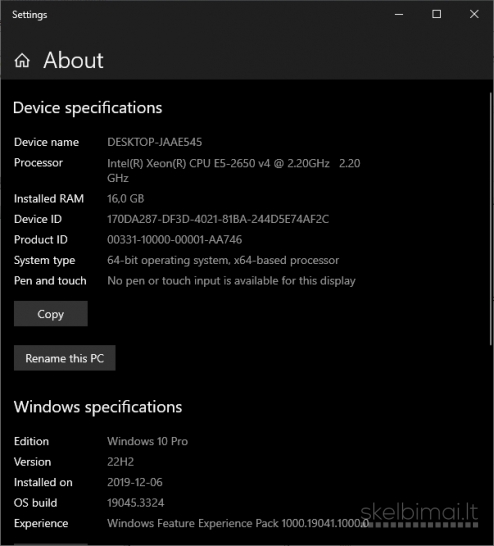494x546 pixels.
Task: Click the Windows specifications heading
Action: click(98, 407)
